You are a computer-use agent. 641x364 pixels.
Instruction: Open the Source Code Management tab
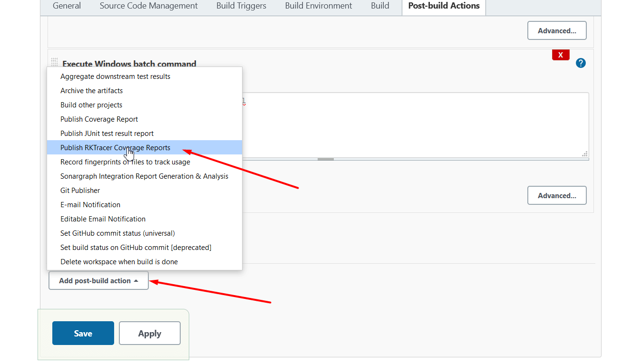click(148, 6)
